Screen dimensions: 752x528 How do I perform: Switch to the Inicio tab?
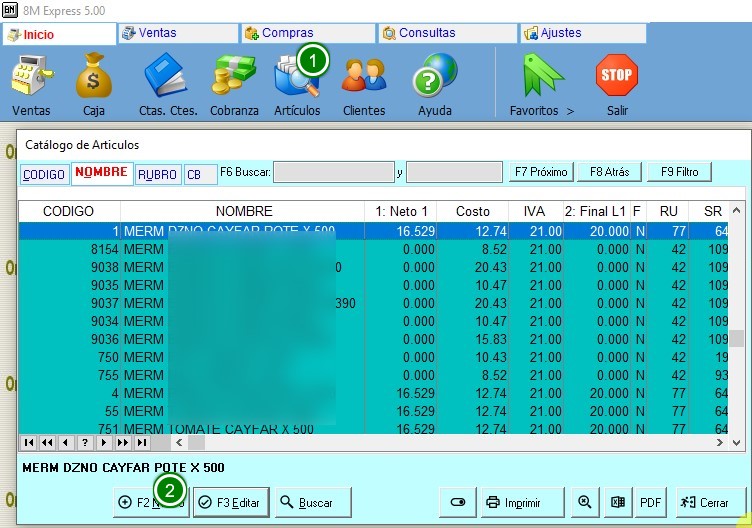[59, 34]
